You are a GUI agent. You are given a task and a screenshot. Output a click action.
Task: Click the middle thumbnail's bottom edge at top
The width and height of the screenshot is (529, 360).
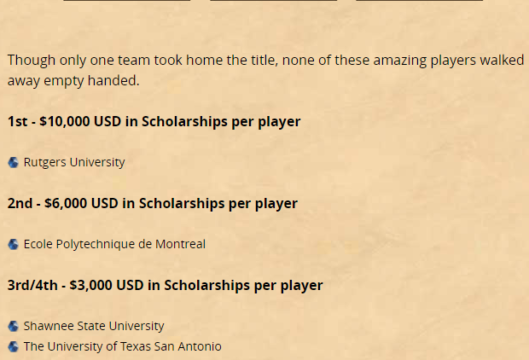pyautogui.click(x=274, y=0)
